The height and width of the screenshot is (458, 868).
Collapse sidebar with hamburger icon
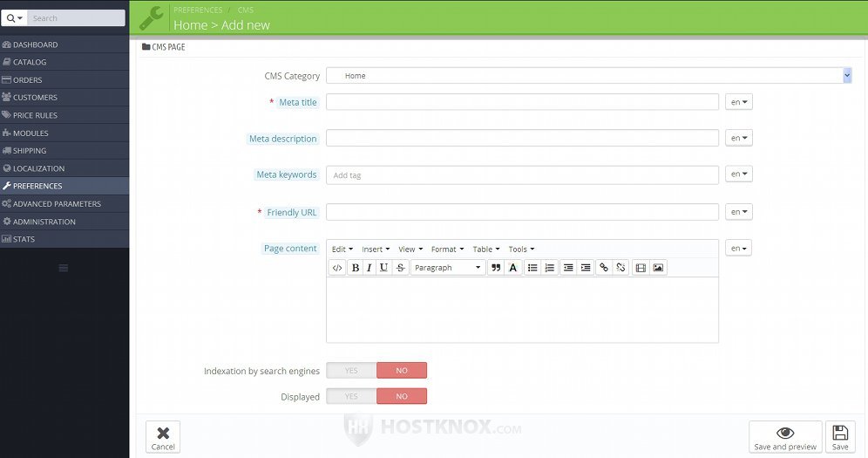64,268
